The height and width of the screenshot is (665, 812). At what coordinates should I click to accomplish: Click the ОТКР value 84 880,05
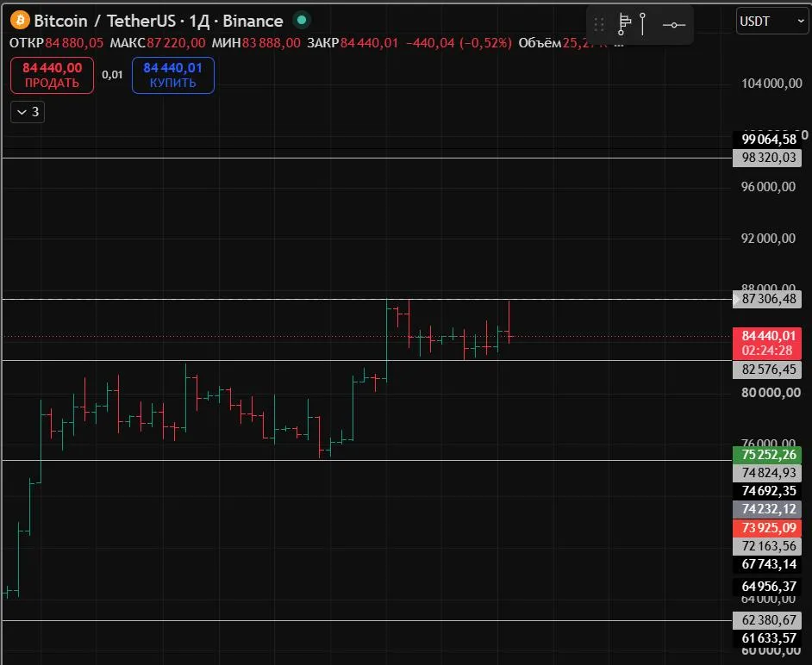tap(74, 43)
